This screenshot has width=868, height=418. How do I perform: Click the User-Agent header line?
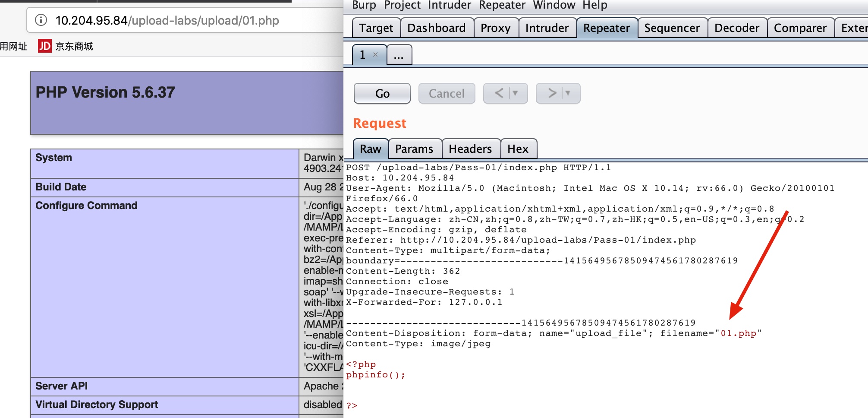click(590, 193)
